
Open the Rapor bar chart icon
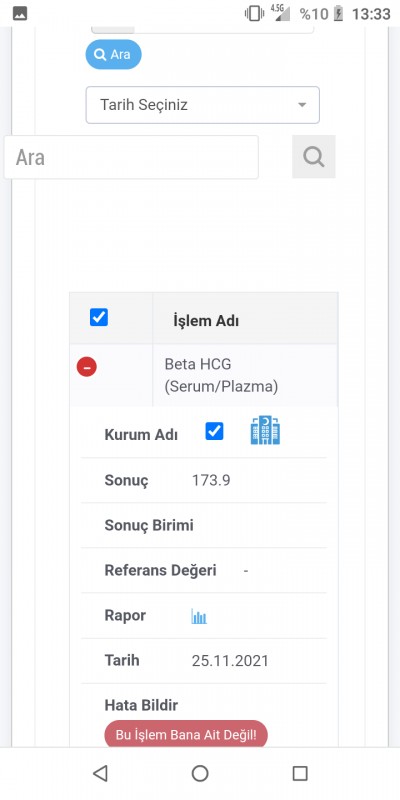point(199,616)
